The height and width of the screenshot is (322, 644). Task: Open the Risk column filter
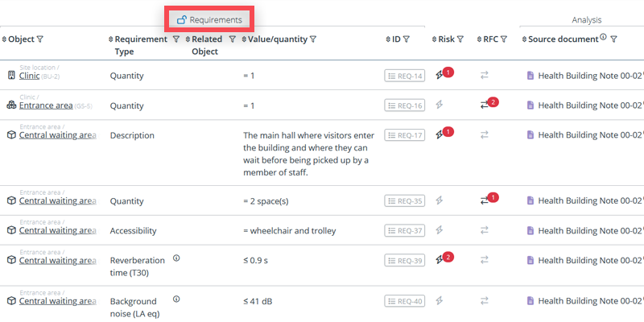tap(460, 39)
